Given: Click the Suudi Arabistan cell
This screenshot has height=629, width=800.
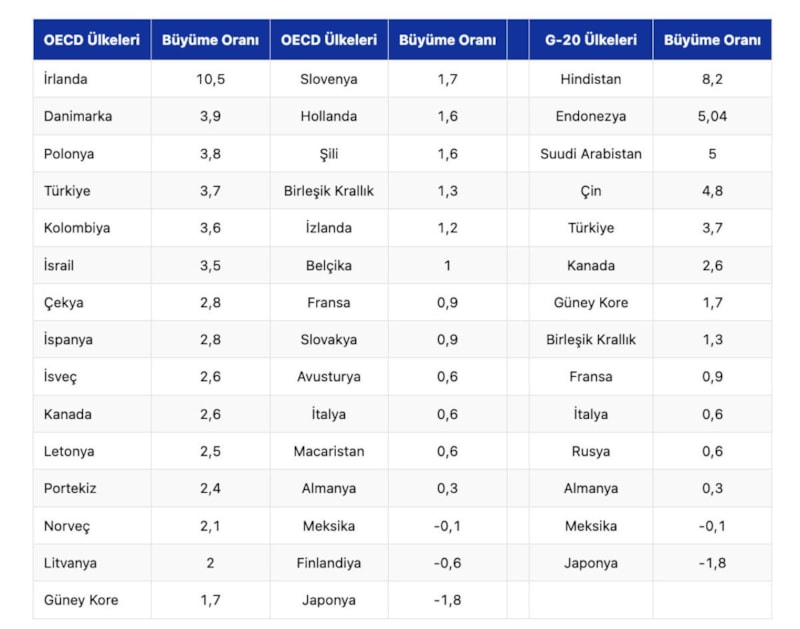Looking at the screenshot, I should (x=591, y=154).
